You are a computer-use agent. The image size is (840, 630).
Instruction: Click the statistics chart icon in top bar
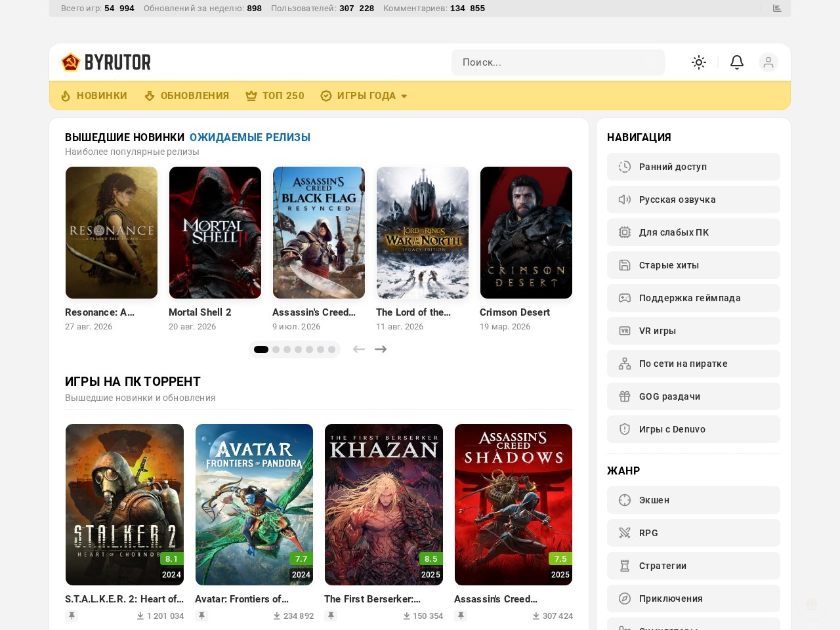[x=777, y=9]
